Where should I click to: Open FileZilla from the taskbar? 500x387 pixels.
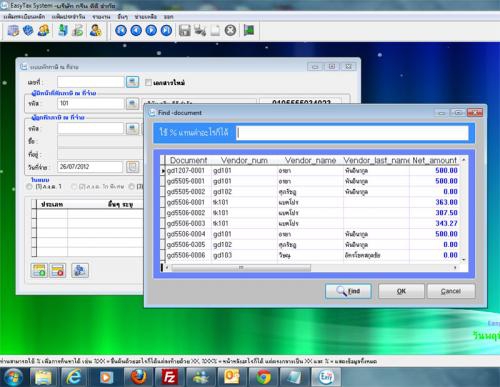click(169, 377)
